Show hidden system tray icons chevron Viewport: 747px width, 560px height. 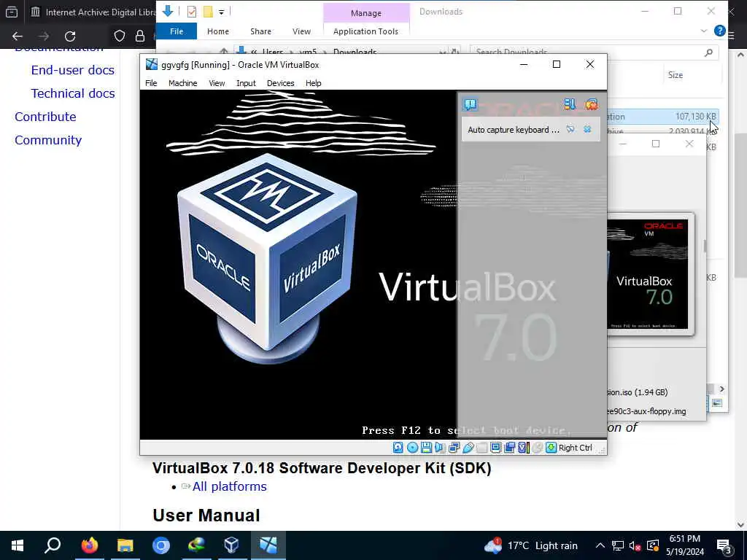pyautogui.click(x=600, y=545)
